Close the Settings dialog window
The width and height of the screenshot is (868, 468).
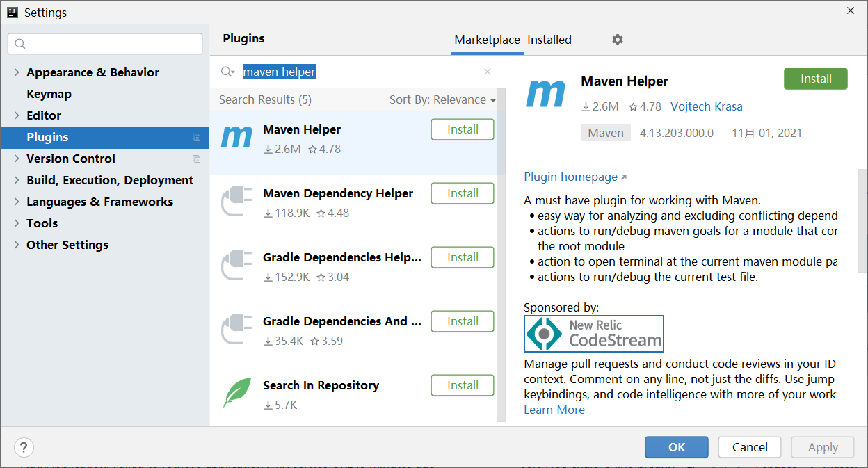click(851, 10)
